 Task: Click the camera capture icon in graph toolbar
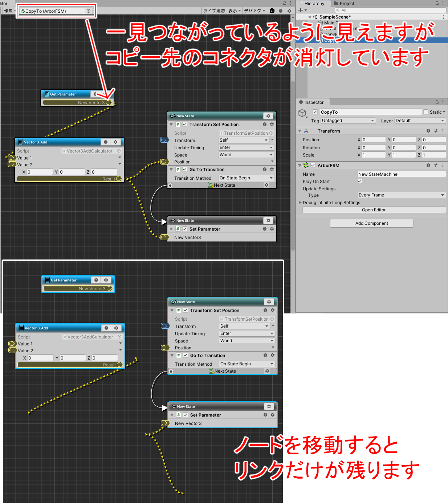[x=272, y=11]
